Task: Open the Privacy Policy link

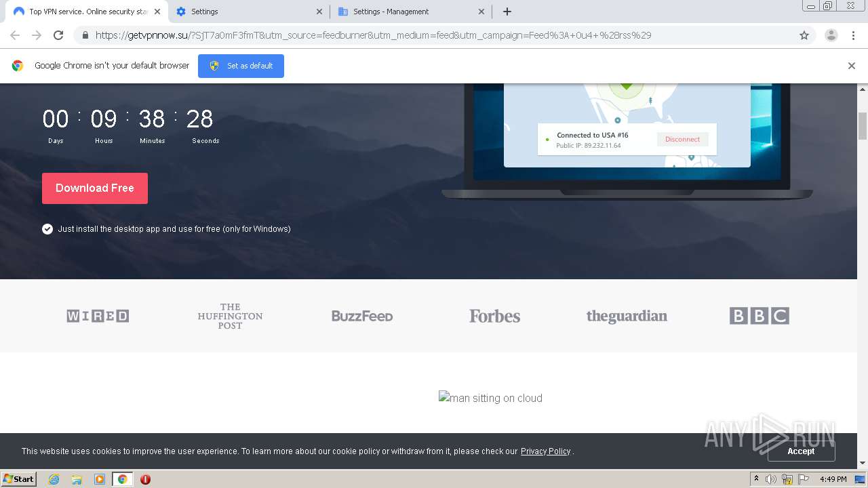Action: pyautogui.click(x=545, y=451)
